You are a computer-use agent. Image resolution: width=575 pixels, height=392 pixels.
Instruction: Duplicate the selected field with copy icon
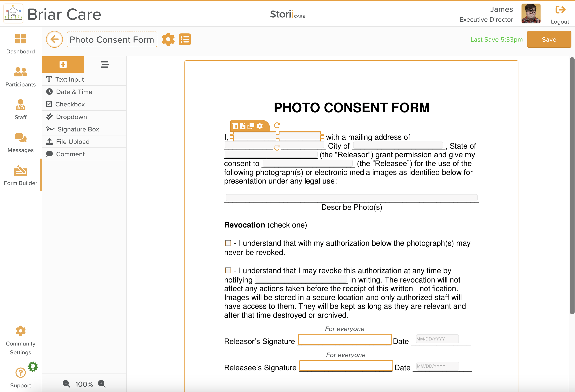click(251, 126)
